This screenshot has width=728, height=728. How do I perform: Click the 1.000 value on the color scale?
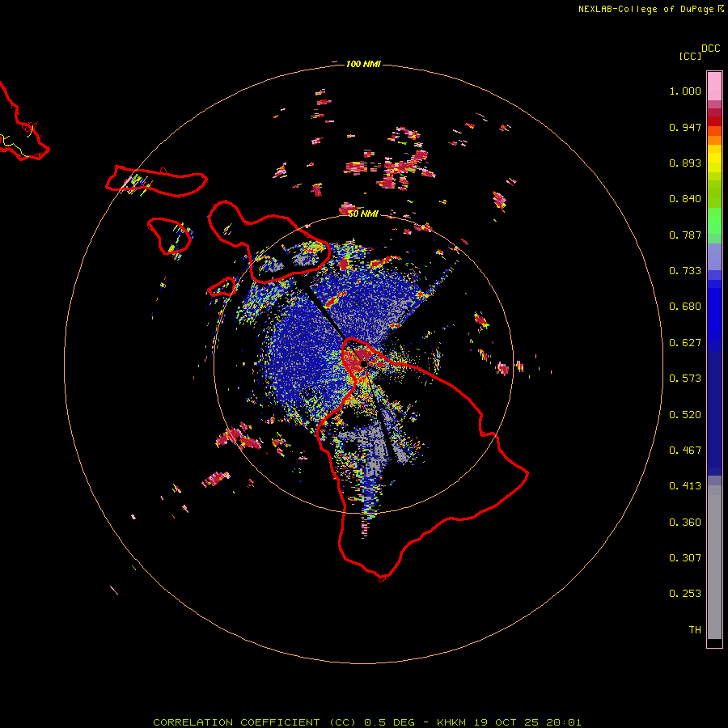(685, 91)
